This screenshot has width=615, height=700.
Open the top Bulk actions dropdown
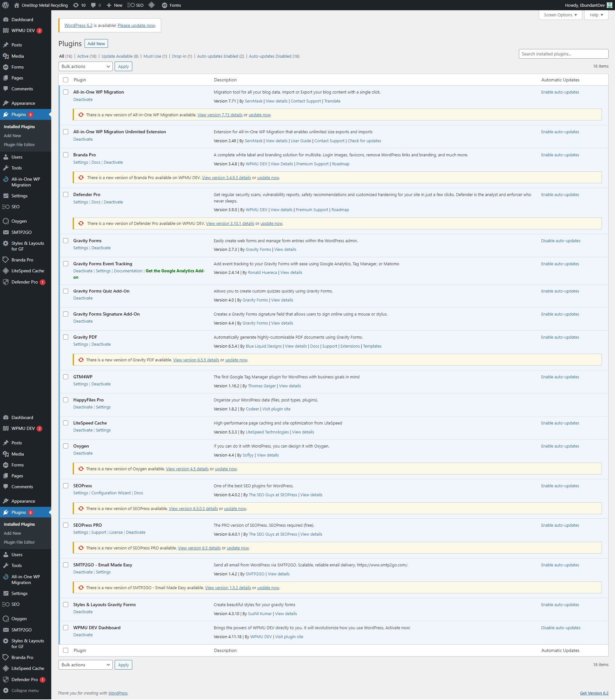click(x=86, y=66)
